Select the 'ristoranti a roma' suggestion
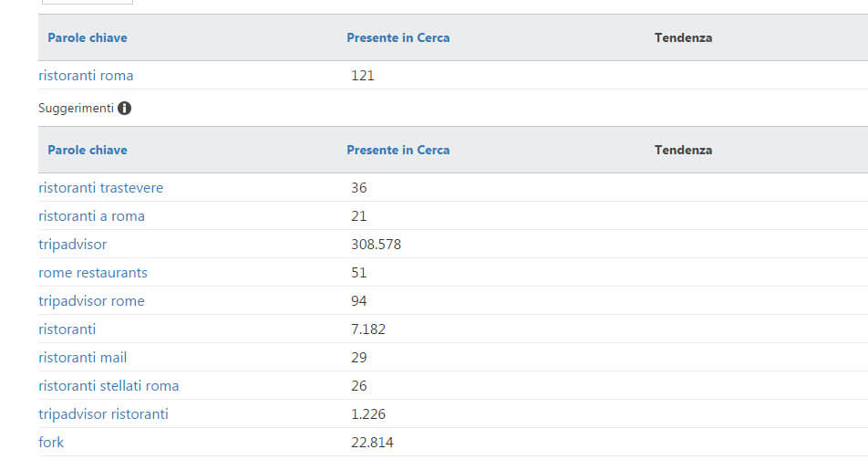The height and width of the screenshot is (460, 868). click(91, 216)
